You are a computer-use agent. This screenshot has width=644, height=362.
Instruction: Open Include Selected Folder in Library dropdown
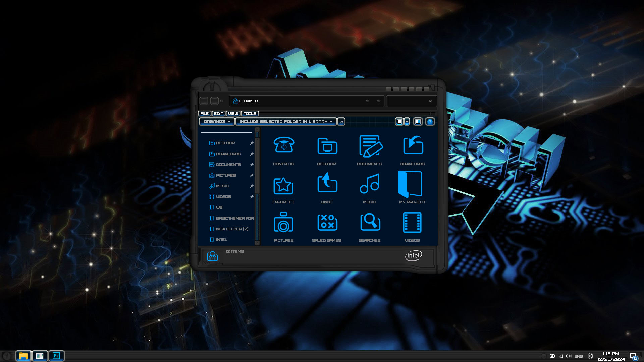(x=286, y=122)
